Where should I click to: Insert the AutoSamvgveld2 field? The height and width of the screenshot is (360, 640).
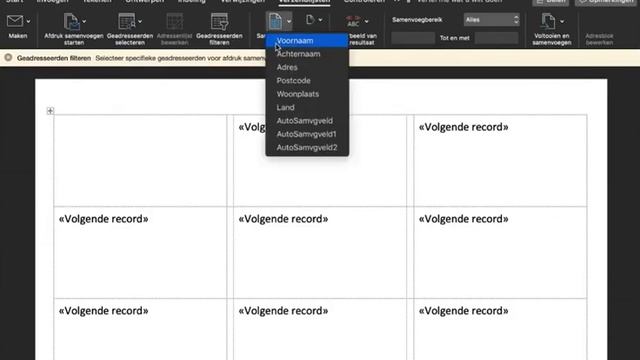pyautogui.click(x=307, y=147)
